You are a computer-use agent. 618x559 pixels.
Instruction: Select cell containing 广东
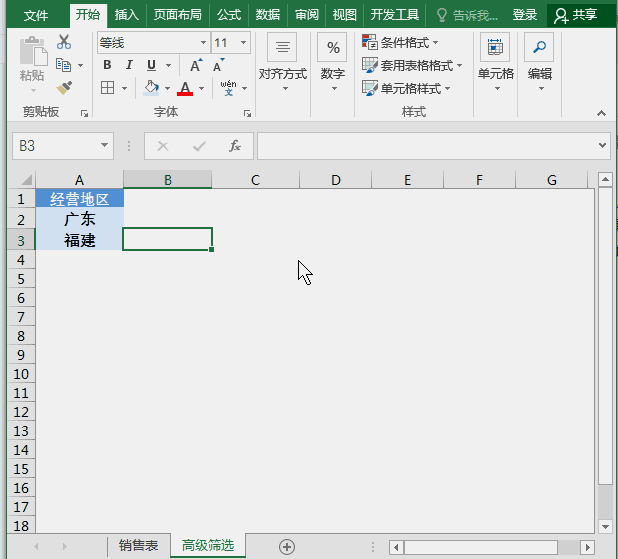point(80,219)
